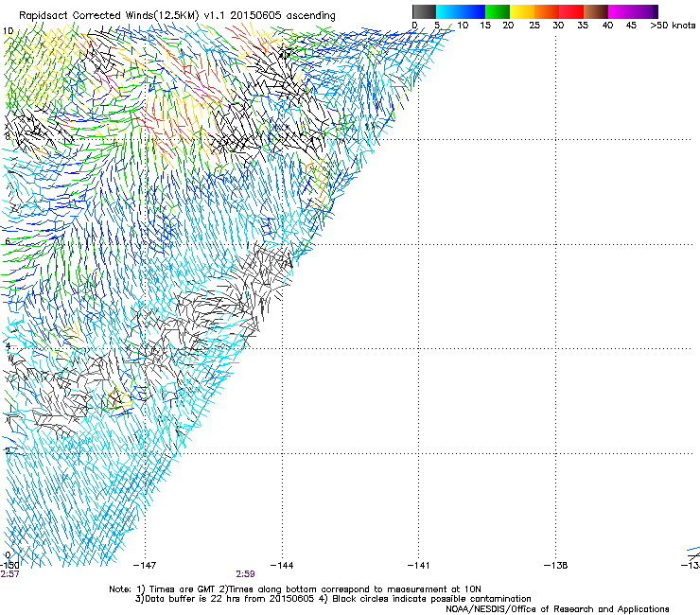The image size is (700, 615).
Task: Click the green 15-20 knots color segment
Action: pyautogui.click(x=498, y=11)
